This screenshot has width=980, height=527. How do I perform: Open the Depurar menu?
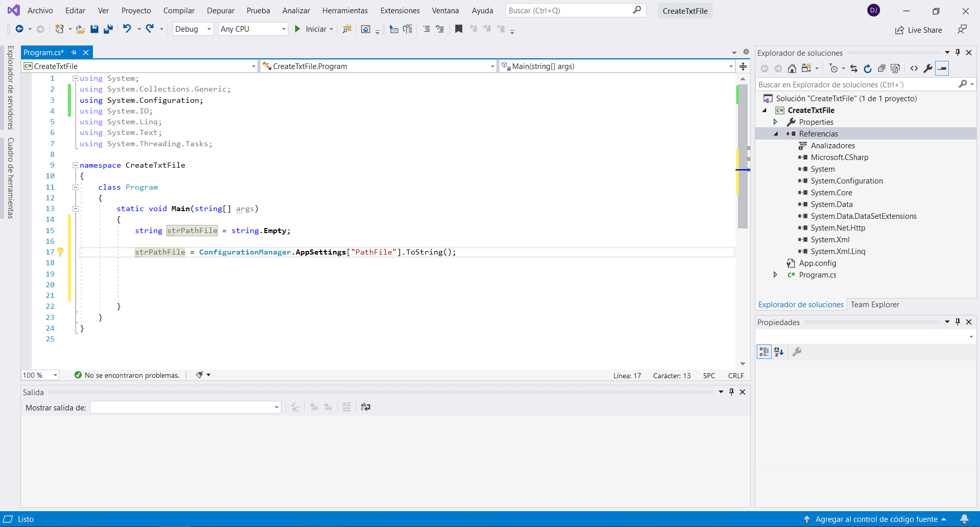coord(220,10)
